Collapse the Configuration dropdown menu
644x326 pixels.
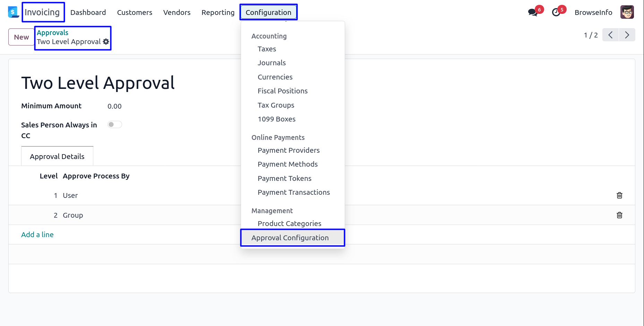pyautogui.click(x=268, y=12)
